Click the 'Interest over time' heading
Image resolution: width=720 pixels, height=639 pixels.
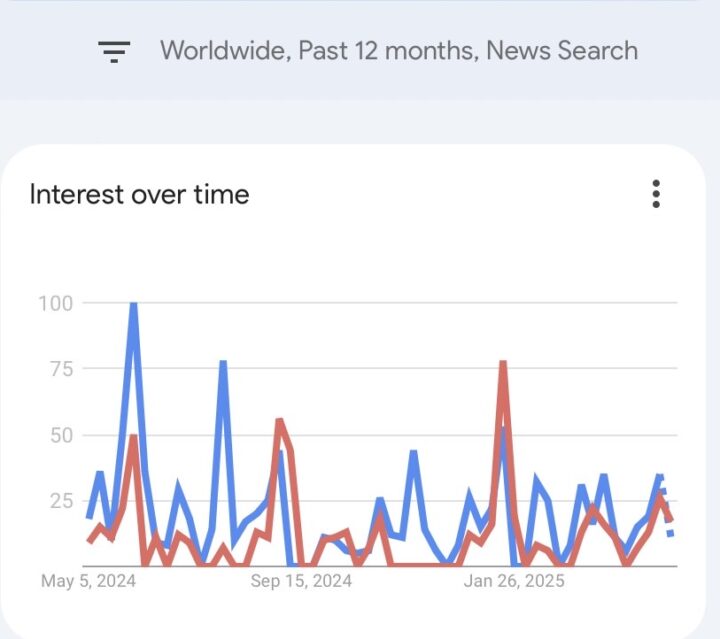pyautogui.click(x=139, y=194)
